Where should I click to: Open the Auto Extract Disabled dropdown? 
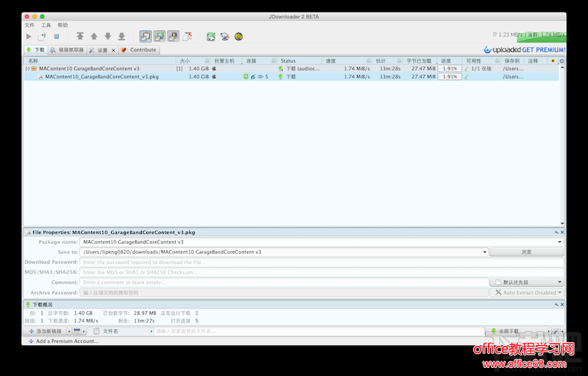click(526, 292)
